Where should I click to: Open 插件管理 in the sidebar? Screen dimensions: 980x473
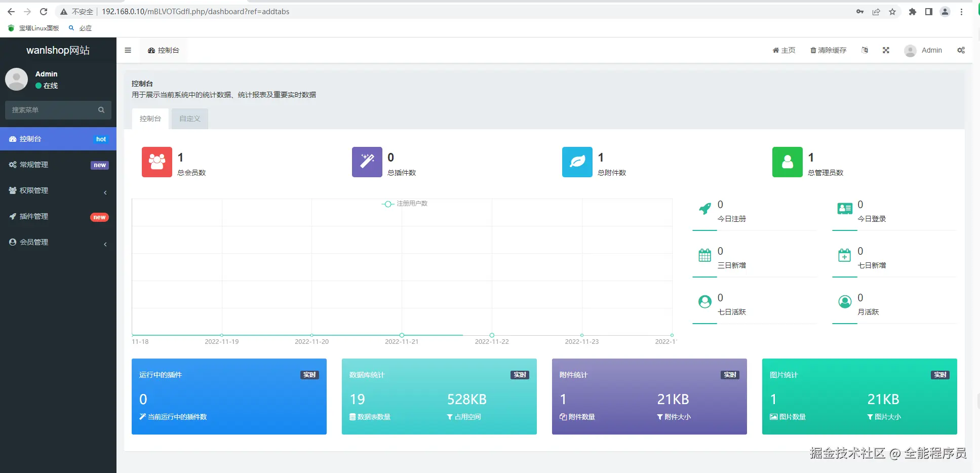coord(58,216)
